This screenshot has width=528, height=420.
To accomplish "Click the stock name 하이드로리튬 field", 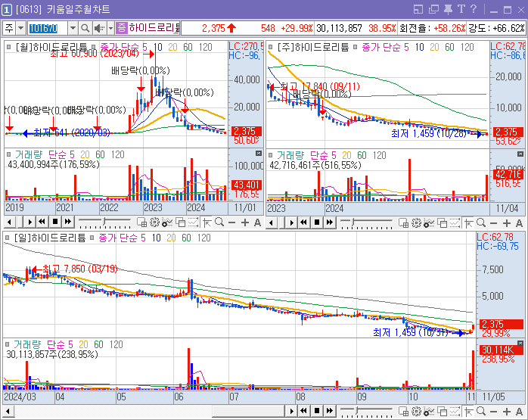I will point(154,27).
